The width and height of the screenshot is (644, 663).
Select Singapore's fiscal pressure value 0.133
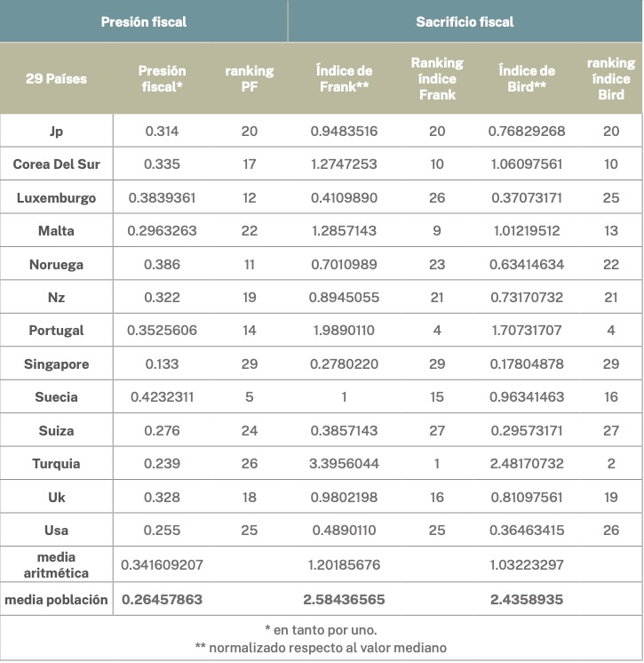point(162,364)
